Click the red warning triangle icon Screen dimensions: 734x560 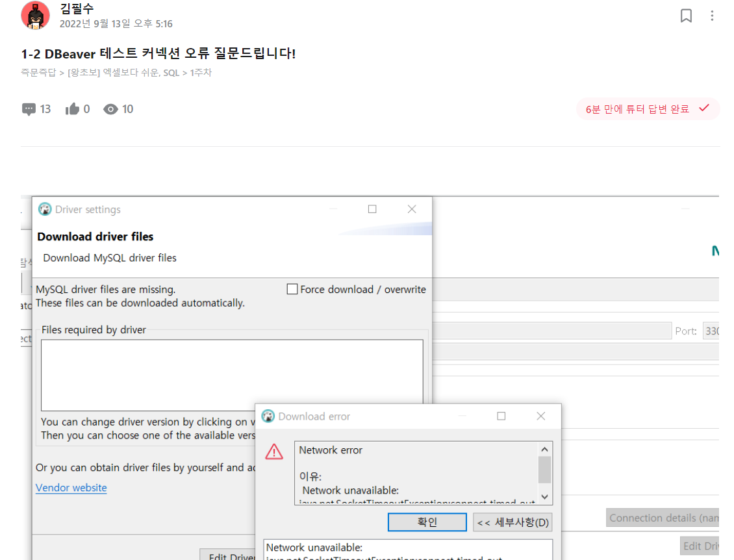pyautogui.click(x=274, y=452)
